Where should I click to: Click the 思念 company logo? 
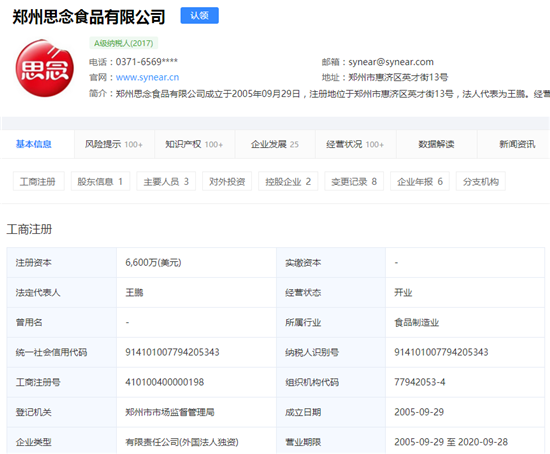[x=45, y=68]
